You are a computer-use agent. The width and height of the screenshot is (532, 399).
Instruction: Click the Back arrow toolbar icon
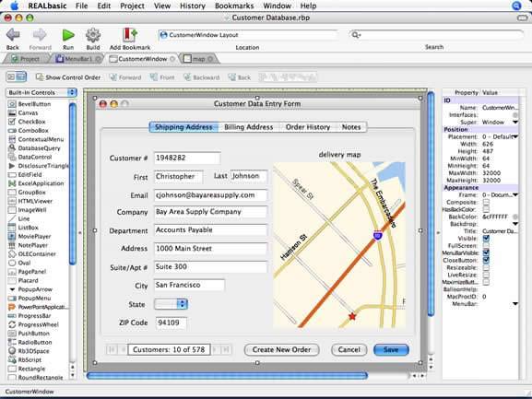(x=13, y=35)
